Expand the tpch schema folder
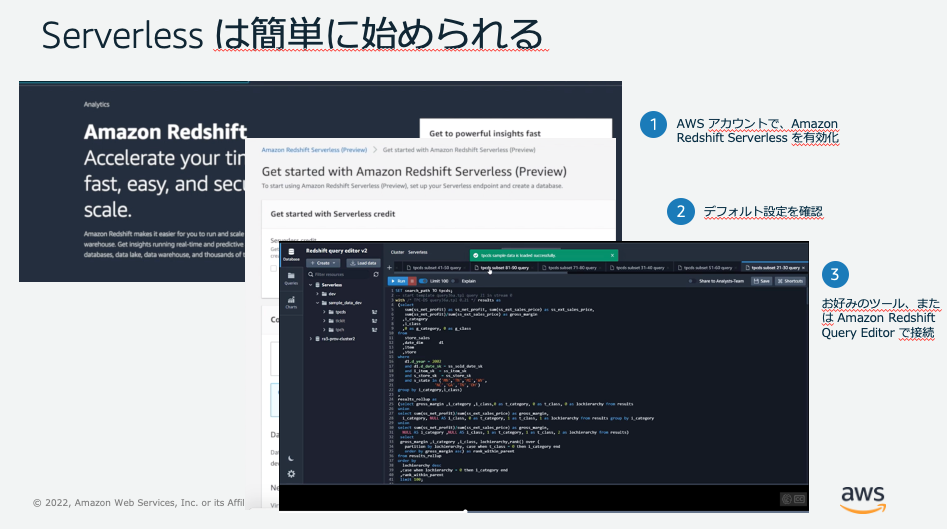 (x=324, y=330)
